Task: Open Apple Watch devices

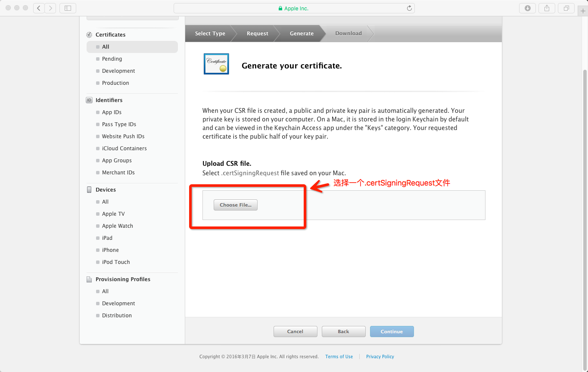Action: [117, 226]
